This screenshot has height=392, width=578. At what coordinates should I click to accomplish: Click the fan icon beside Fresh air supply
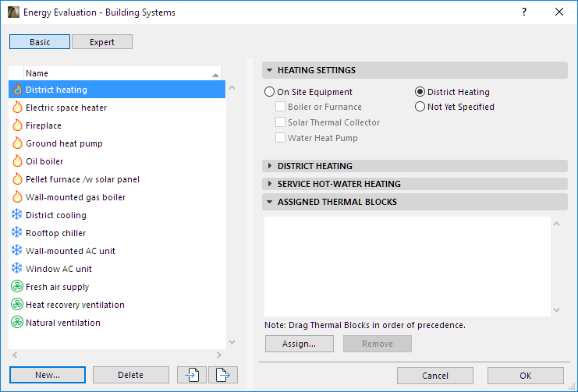coord(17,286)
